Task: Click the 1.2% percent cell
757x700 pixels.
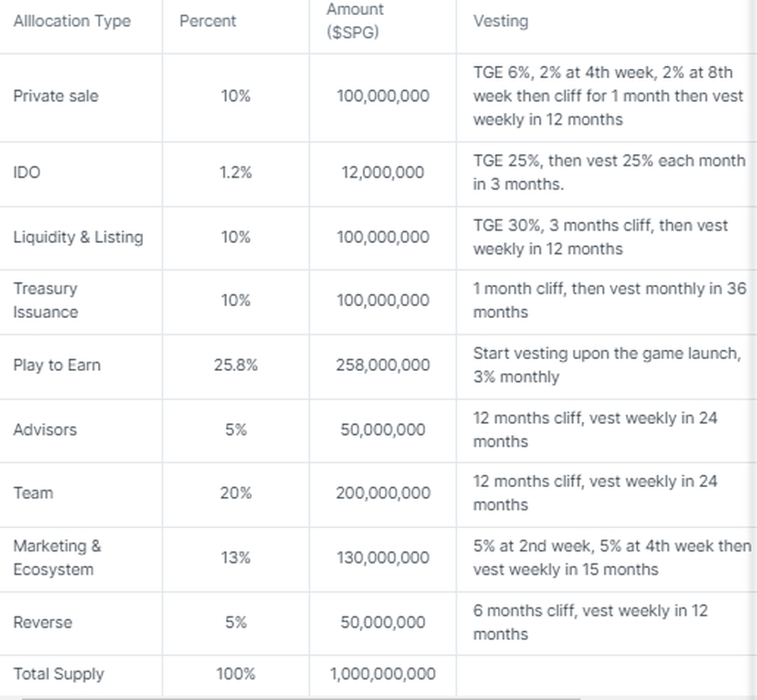Action: 235,172
